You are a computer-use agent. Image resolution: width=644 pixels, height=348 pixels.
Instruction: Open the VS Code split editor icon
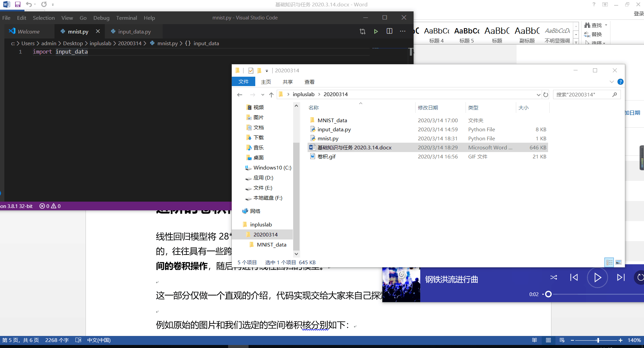click(x=389, y=31)
